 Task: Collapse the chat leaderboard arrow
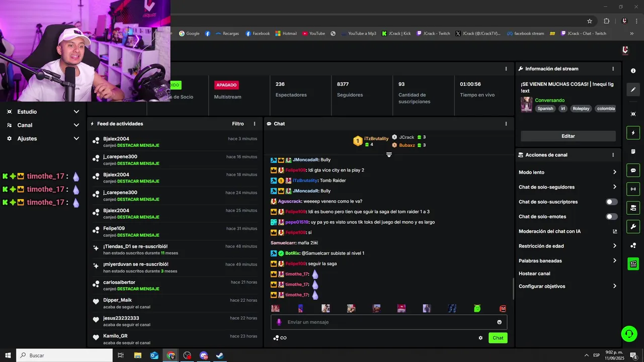[389, 155]
